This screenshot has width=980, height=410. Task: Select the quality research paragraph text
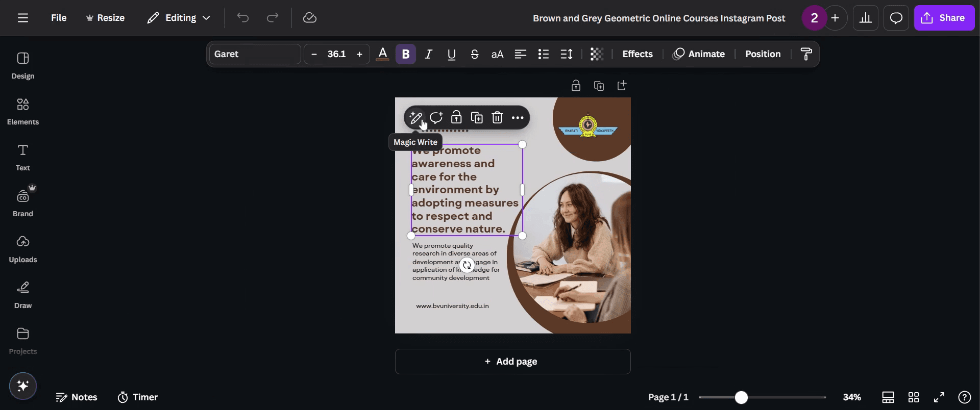[x=456, y=262]
